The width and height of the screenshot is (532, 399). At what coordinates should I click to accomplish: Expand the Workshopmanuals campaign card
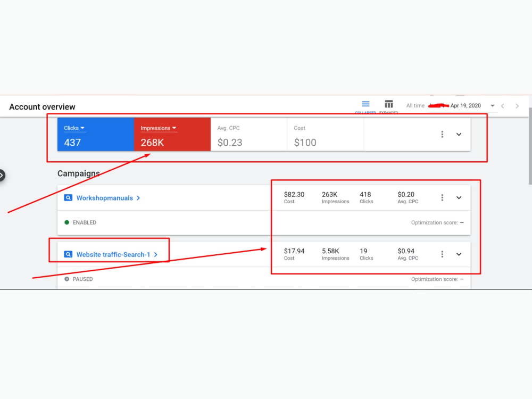pyautogui.click(x=459, y=197)
